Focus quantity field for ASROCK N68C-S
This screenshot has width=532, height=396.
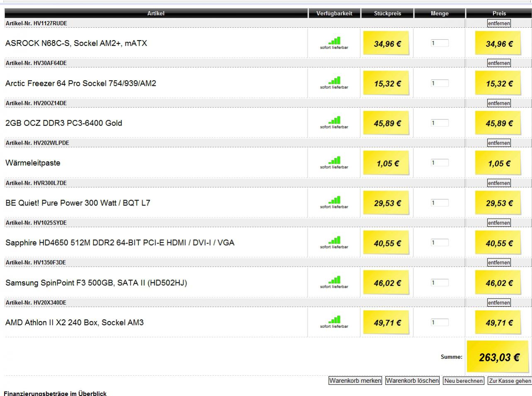point(440,43)
